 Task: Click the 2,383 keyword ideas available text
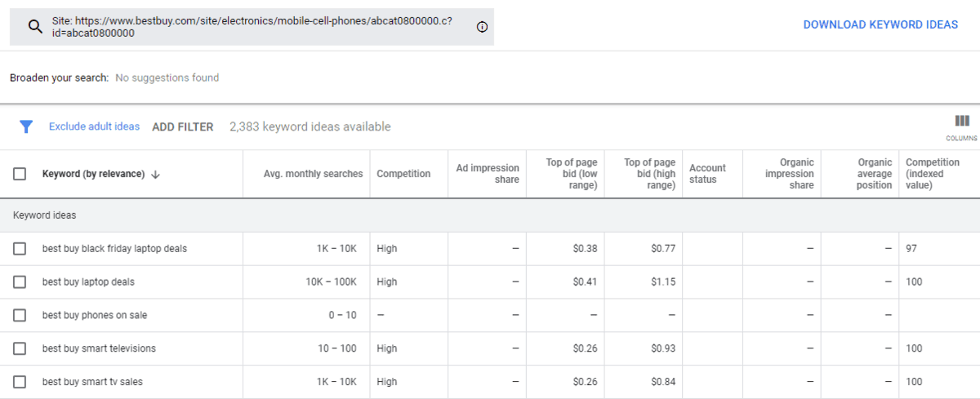310,126
